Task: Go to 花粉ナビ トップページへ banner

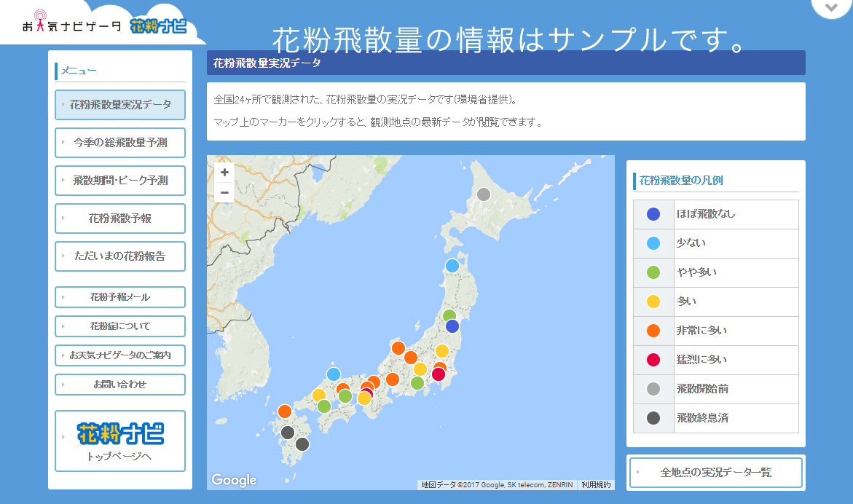Action: click(120, 441)
